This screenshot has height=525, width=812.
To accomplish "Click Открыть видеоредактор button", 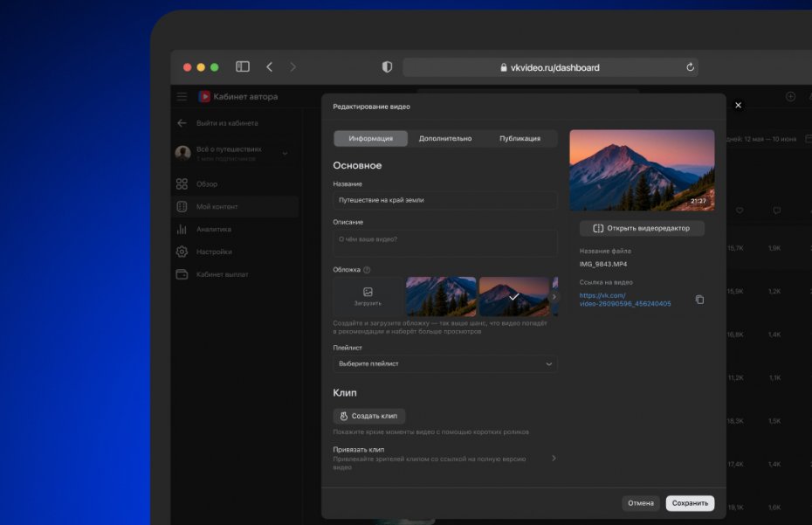I will [642, 228].
